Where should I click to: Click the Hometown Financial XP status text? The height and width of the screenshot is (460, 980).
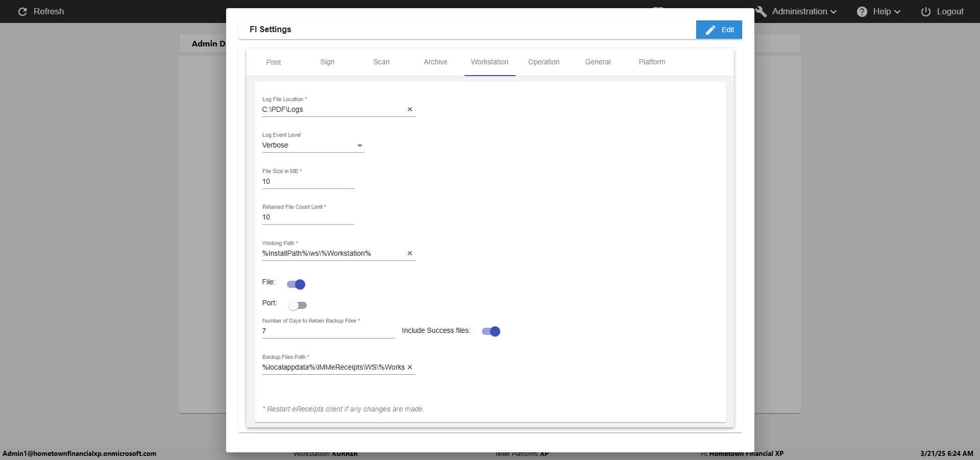point(746,453)
